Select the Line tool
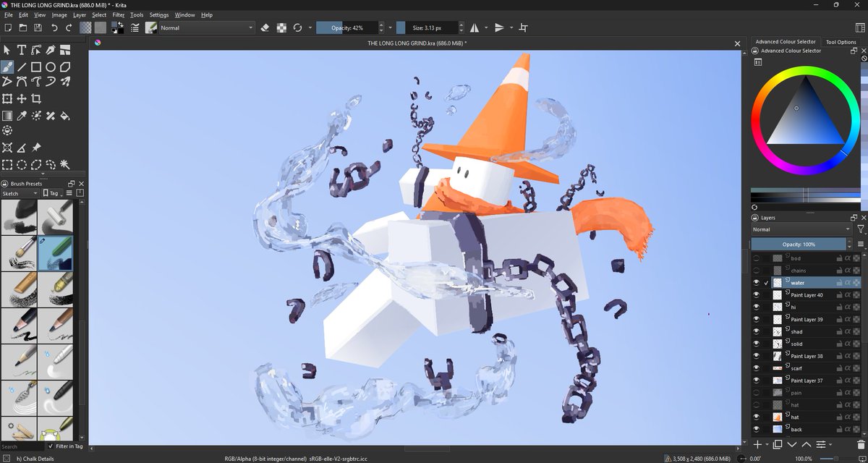 click(22, 67)
